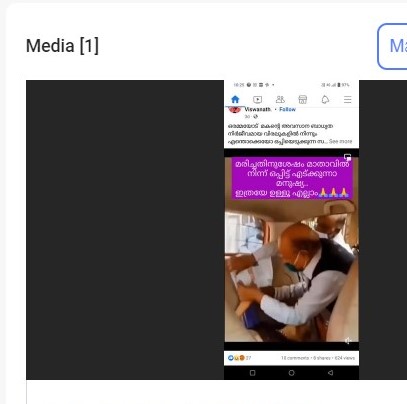This screenshot has width=407, height=404.
Task: Open the comments count link
Action: [295, 358]
